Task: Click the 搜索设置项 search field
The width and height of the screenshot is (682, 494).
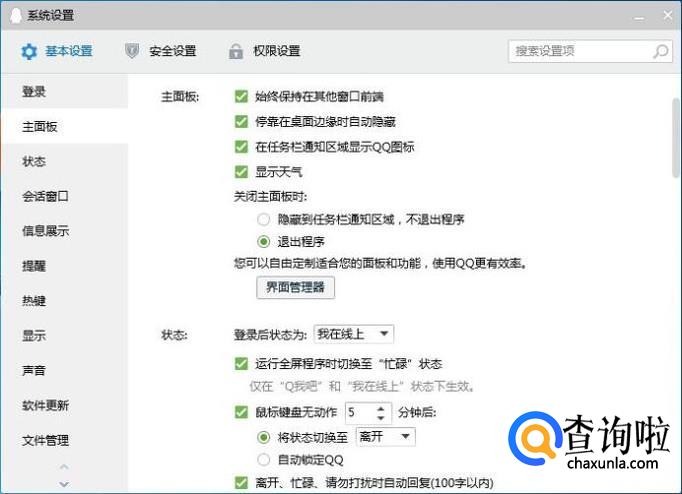Action: tap(580, 51)
